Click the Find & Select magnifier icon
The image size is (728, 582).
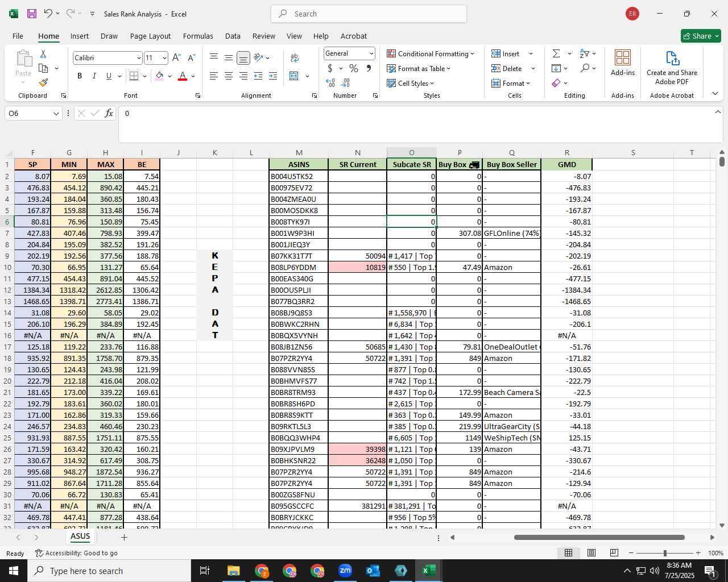point(585,68)
